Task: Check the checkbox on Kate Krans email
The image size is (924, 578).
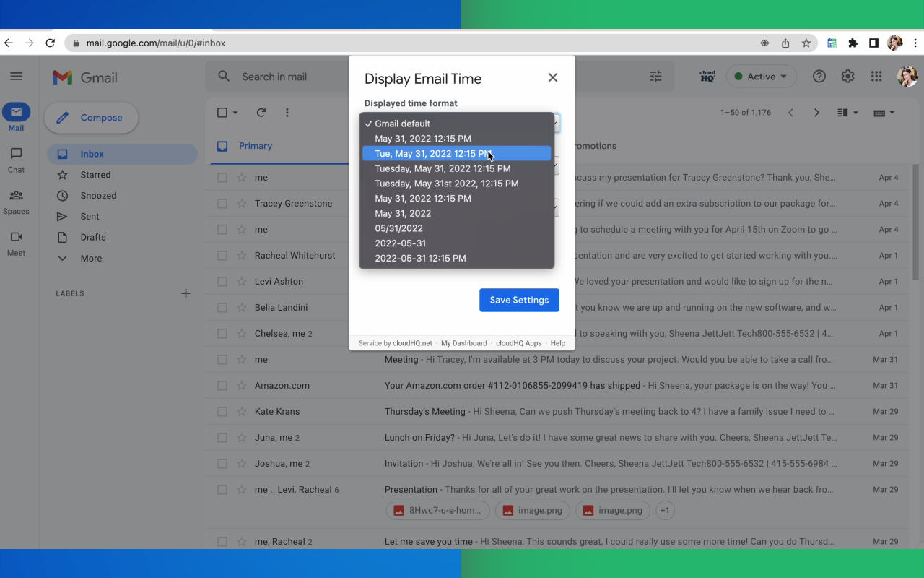Action: [222, 411]
